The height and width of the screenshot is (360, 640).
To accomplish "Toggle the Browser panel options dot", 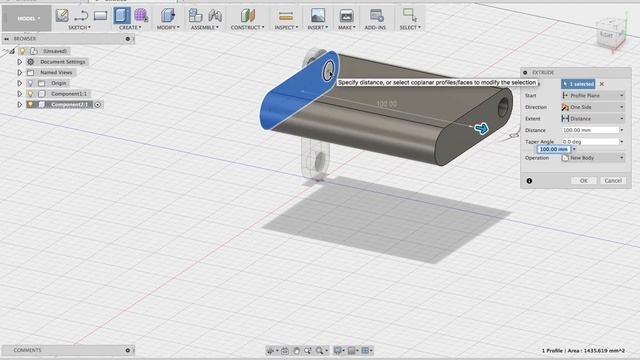I will (128, 39).
